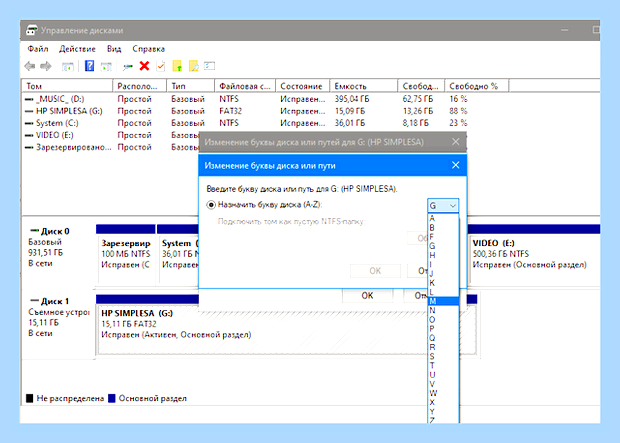
Task: Click the yellow folder with magnifier icon
Action: coord(193,66)
